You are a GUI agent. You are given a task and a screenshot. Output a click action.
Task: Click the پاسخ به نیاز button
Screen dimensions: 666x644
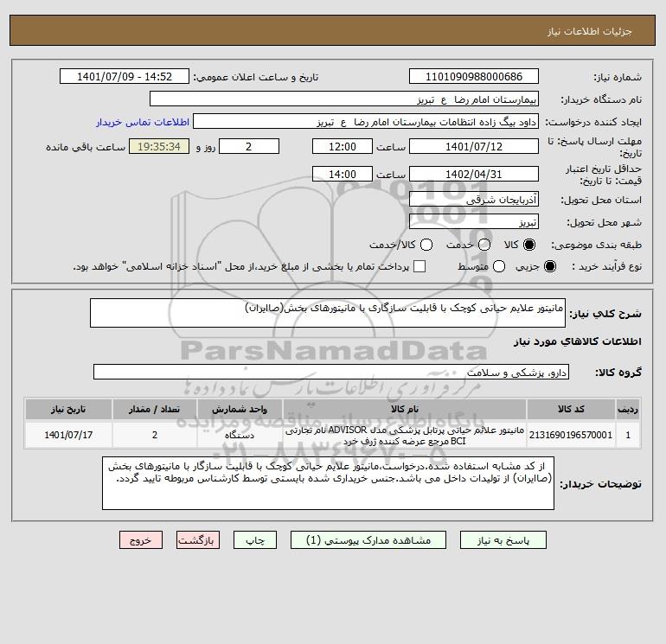pyautogui.click(x=503, y=540)
